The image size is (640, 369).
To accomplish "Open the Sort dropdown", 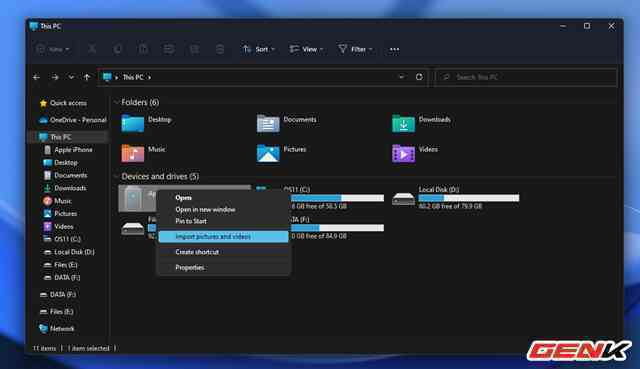I will tap(259, 49).
